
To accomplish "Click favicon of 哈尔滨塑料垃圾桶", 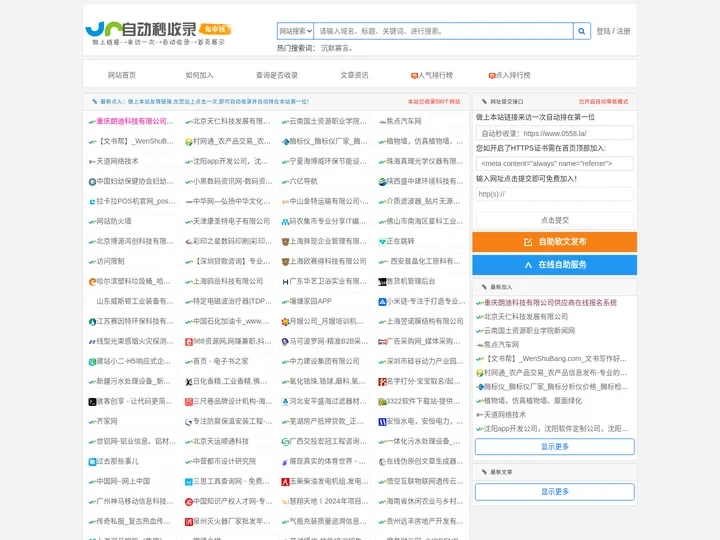I will click(x=92, y=281).
